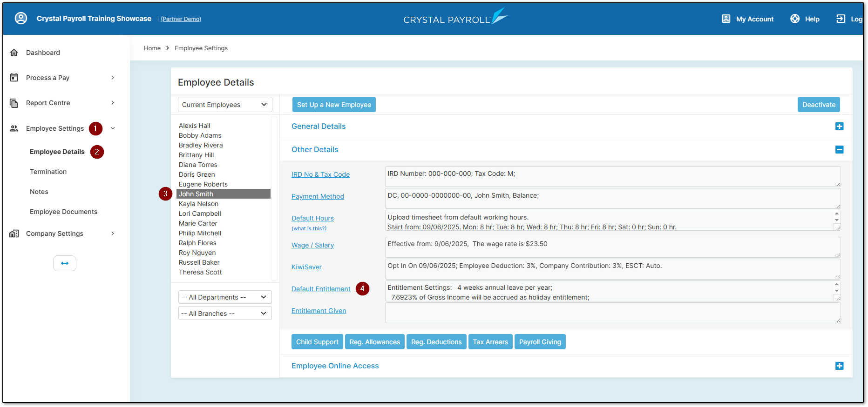Click the Report Centre documents icon
Image resolution: width=868 pixels, height=407 pixels.
(x=14, y=103)
